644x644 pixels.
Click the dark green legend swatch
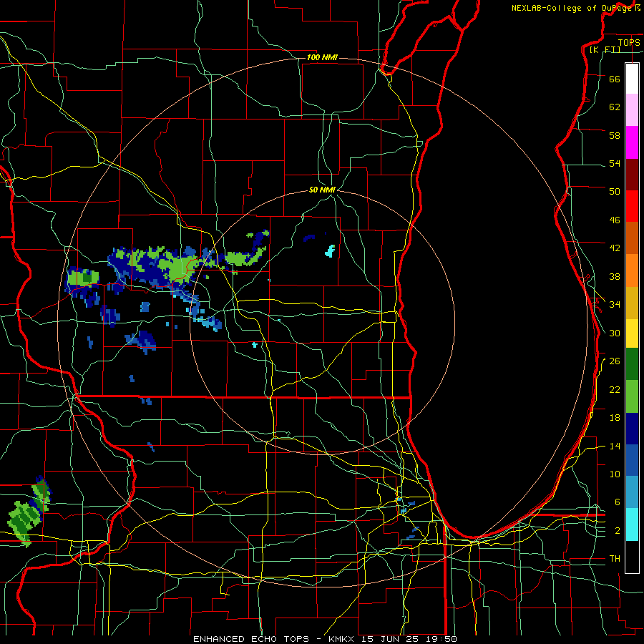(x=632, y=364)
